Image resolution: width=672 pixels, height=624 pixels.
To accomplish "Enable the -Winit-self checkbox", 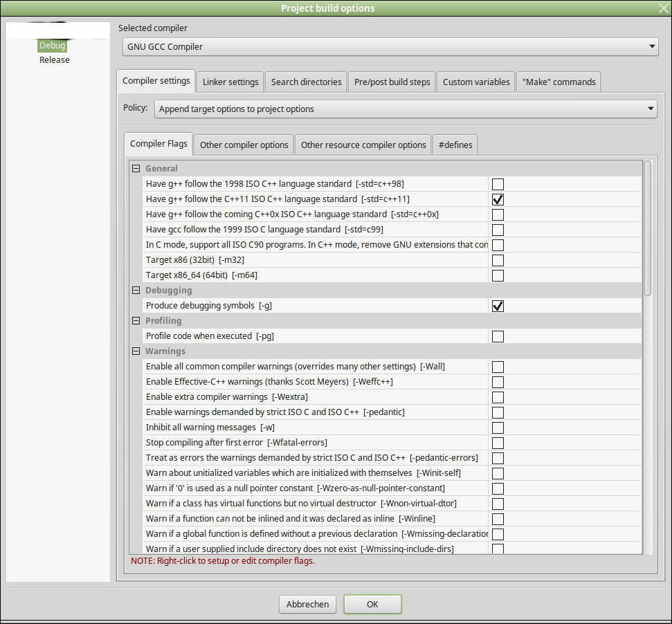I will click(x=498, y=473).
